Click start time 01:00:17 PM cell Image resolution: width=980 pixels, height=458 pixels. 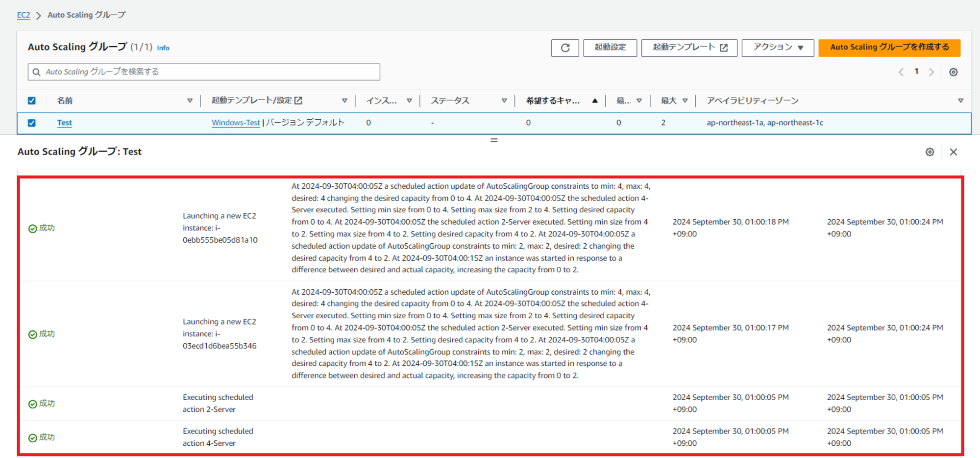tap(731, 334)
